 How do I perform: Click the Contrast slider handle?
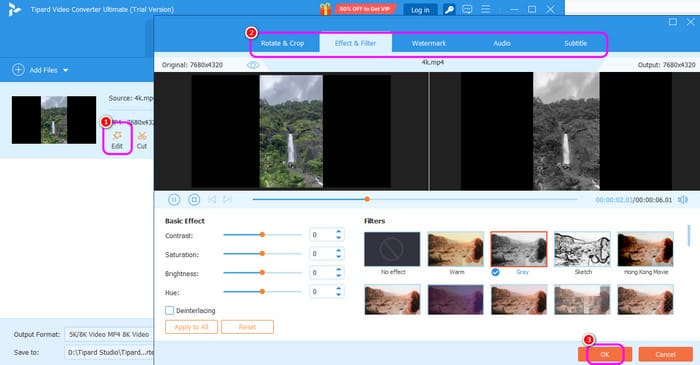click(x=262, y=235)
